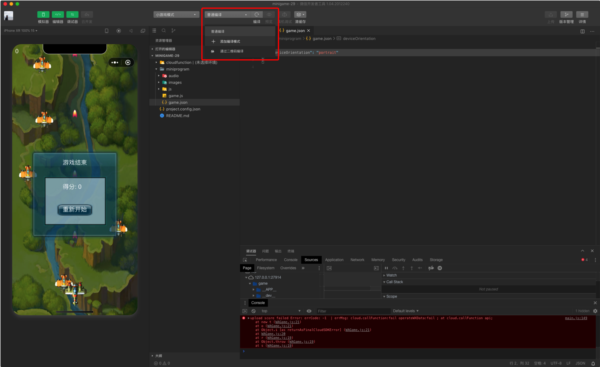Choose the QR code compile menu entry
Image resolution: width=600 pixels, height=367 pixels.
click(240, 51)
